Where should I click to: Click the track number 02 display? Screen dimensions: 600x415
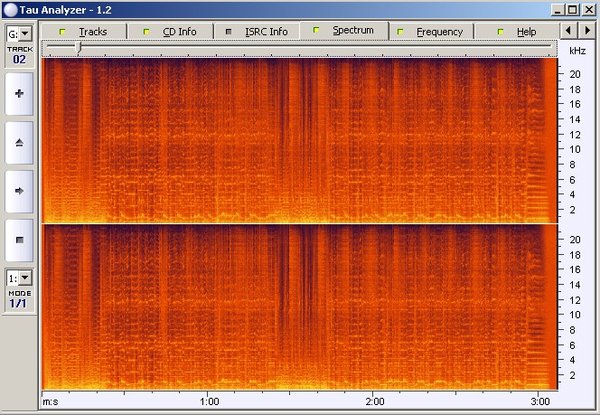pyautogui.click(x=19, y=59)
